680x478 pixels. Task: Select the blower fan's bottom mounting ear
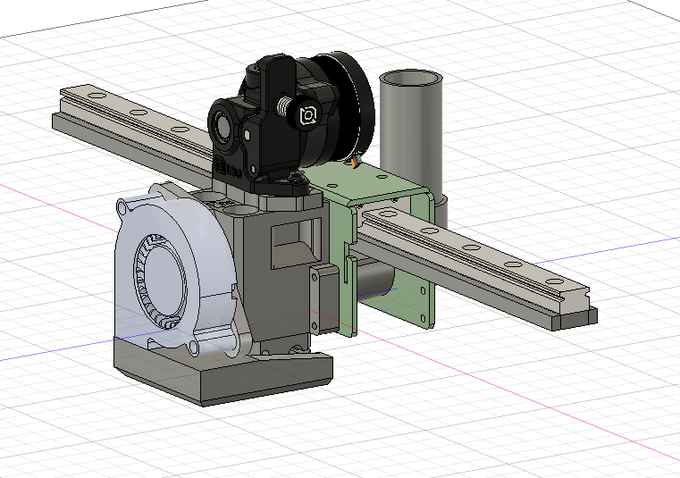[x=192, y=347]
